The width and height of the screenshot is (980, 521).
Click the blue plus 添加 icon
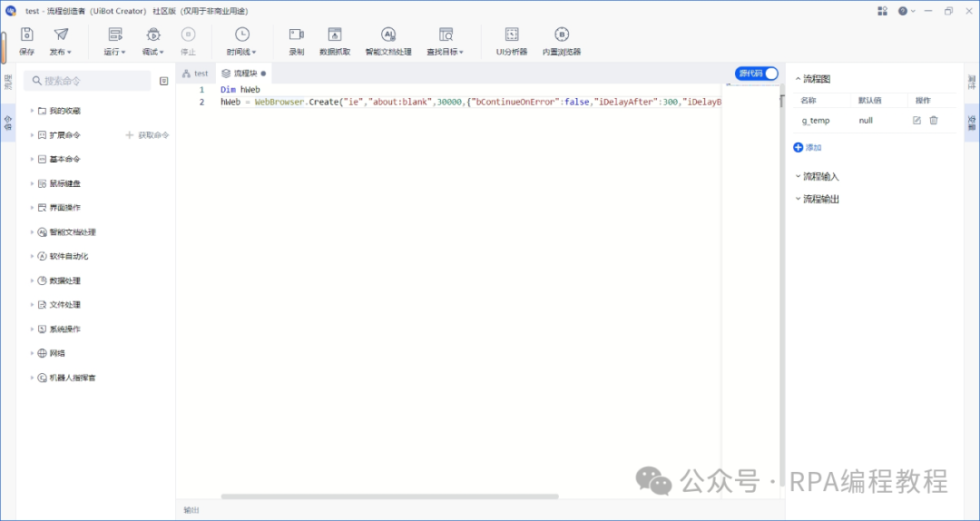tap(799, 148)
